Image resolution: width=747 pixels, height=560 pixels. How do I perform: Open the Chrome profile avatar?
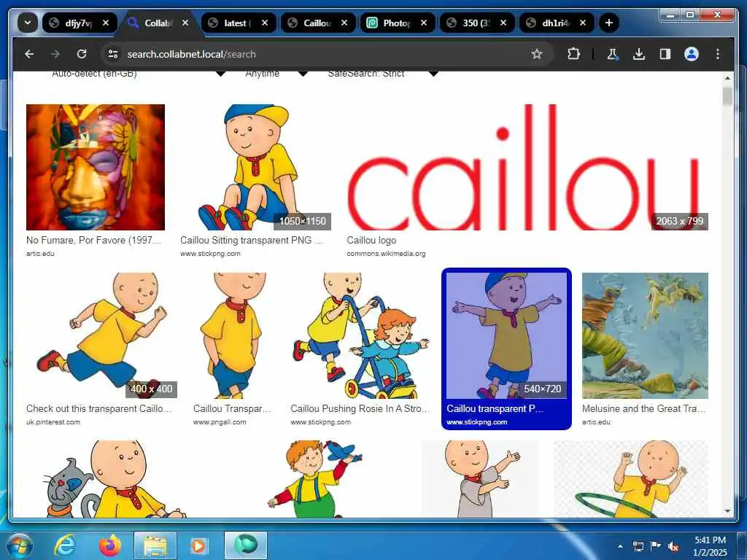[x=692, y=54]
